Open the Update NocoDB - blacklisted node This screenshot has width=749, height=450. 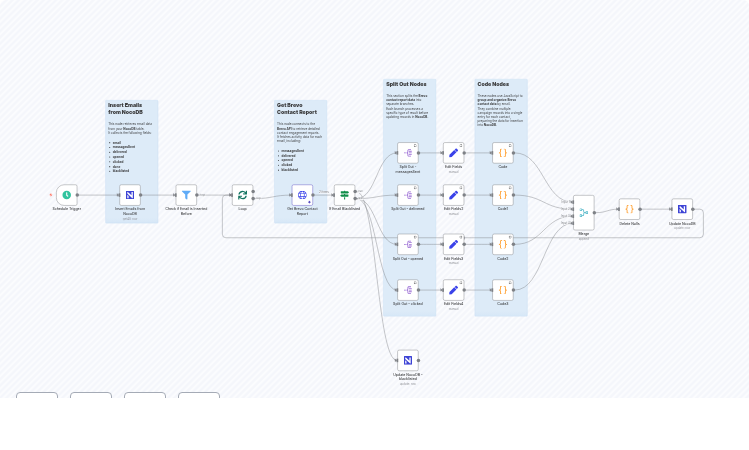407,360
